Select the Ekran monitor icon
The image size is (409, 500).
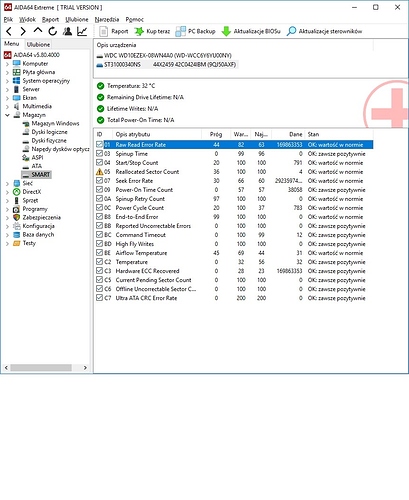tap(17, 98)
